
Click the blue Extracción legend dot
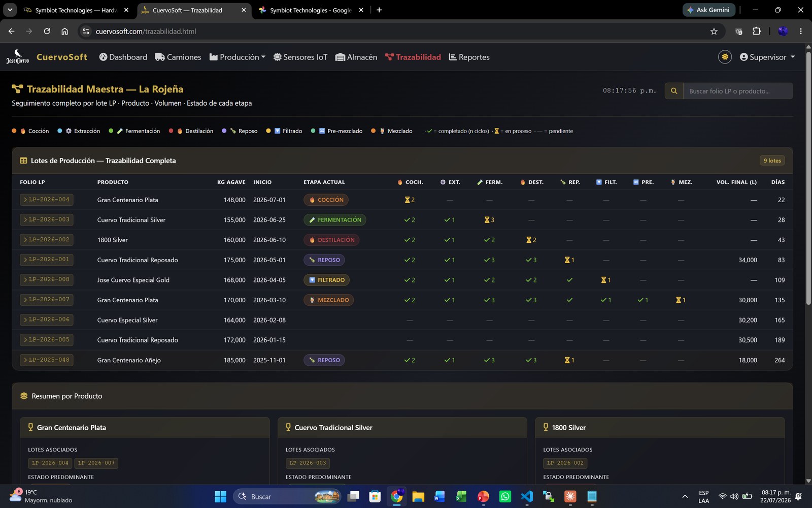60,131
